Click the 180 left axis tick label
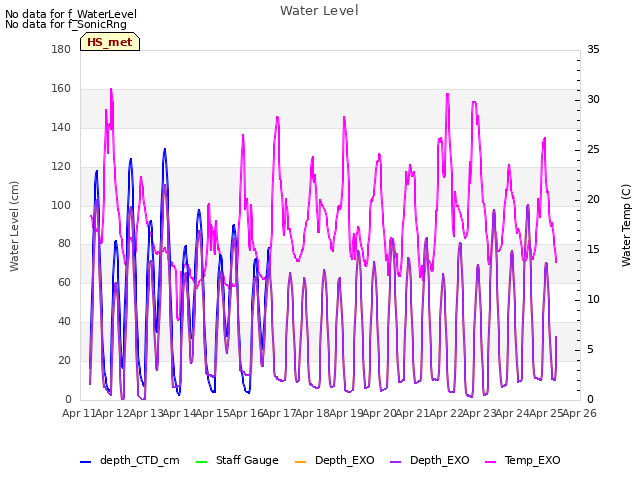 click(61, 50)
